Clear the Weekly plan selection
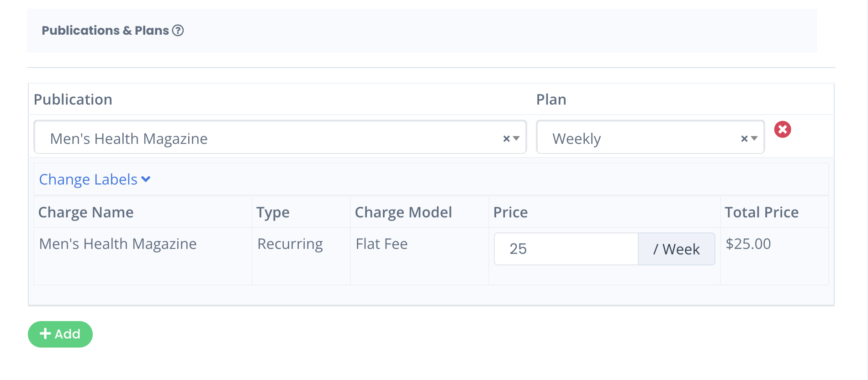The image size is (868, 380). pos(744,139)
